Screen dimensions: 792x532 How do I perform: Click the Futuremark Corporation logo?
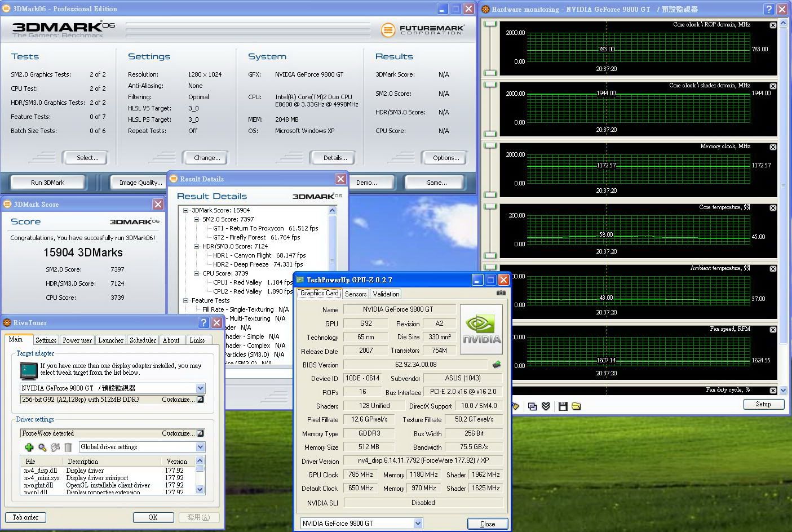pyautogui.click(x=423, y=30)
